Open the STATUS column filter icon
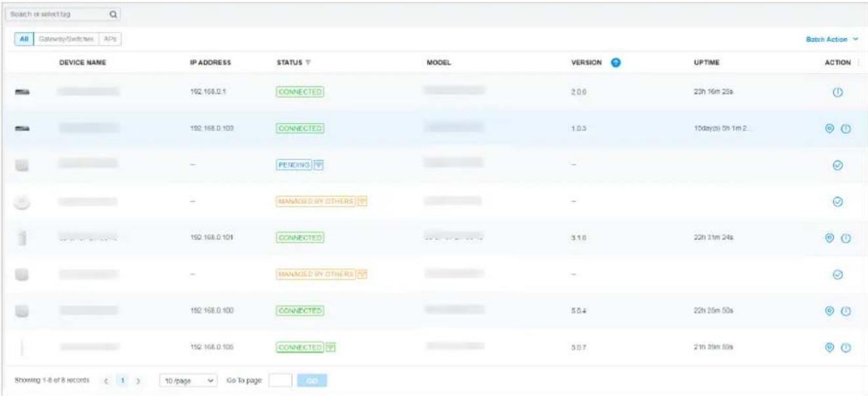 (308, 62)
